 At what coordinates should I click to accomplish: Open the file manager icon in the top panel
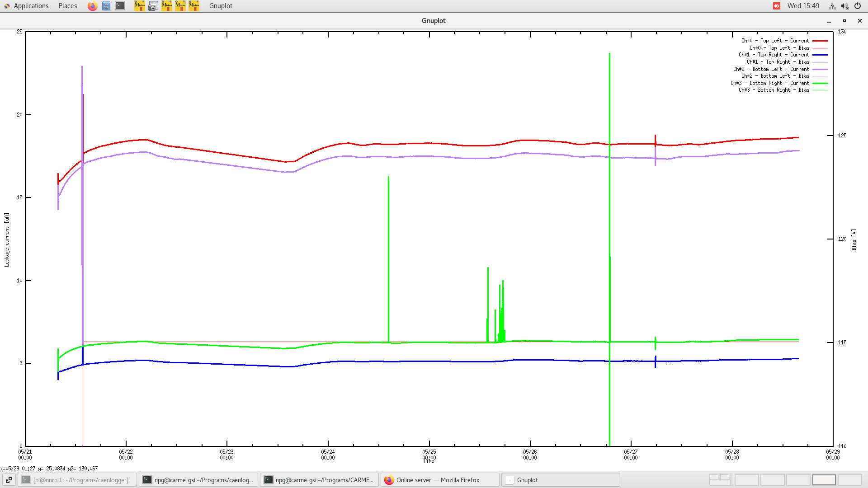click(106, 6)
